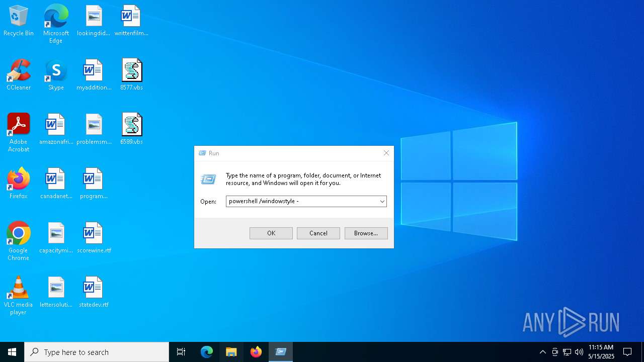Click the Meet Now tray icon

click(x=555, y=352)
